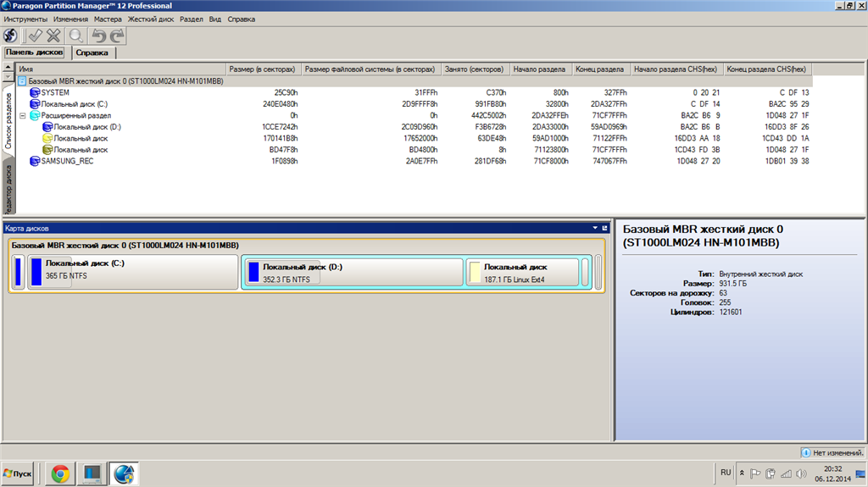
Task: Select the Локальный диск (C:) block in disk map
Action: coord(133,272)
